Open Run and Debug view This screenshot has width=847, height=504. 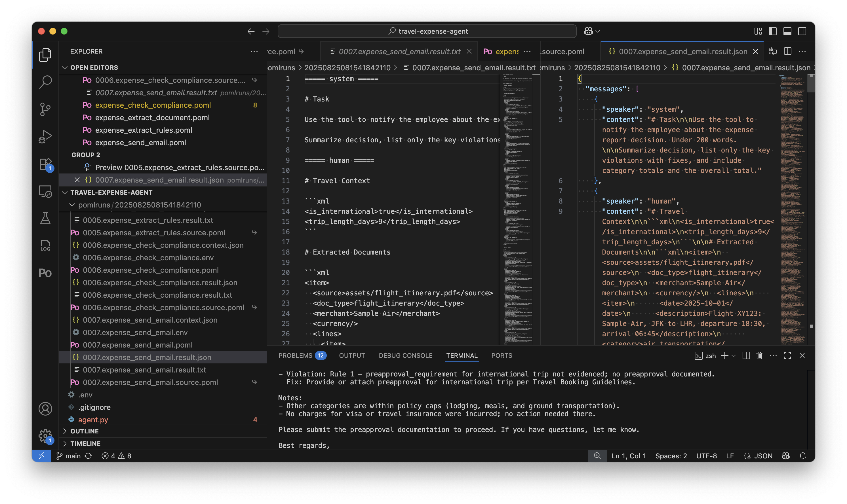45,137
